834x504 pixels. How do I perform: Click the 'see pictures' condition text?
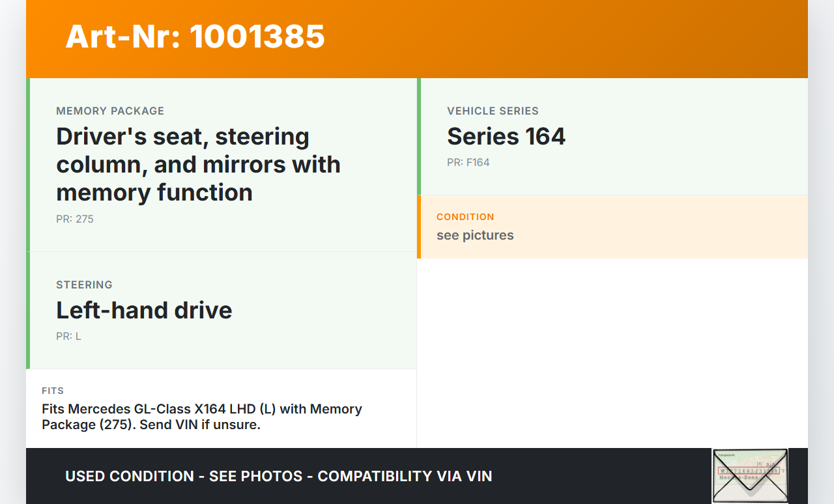475,235
